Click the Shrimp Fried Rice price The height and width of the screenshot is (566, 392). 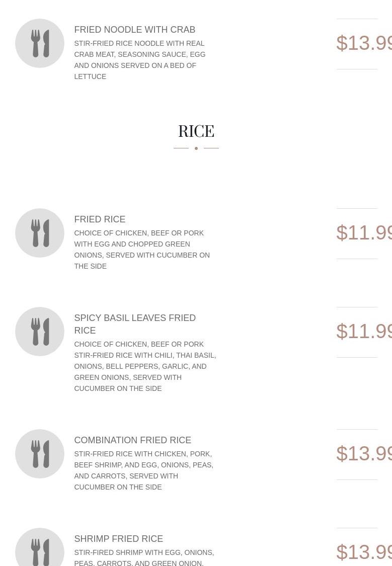coord(364,552)
